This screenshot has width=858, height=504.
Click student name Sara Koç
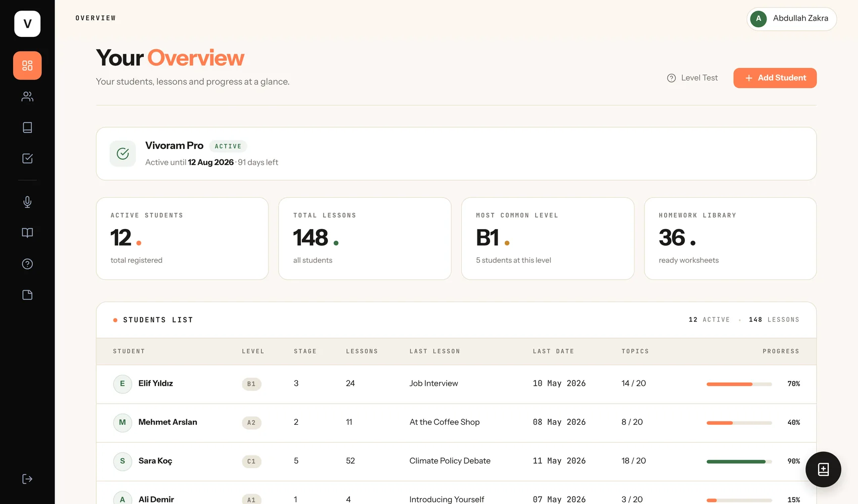tap(155, 461)
